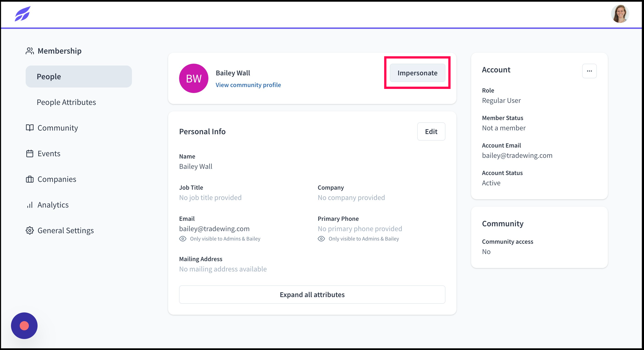The height and width of the screenshot is (350, 644).
Task: Expand all attributes in Personal Info
Action: [x=312, y=295]
